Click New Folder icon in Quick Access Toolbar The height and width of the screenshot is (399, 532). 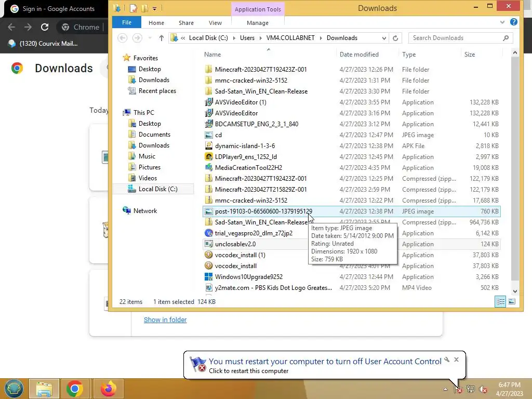click(145, 8)
